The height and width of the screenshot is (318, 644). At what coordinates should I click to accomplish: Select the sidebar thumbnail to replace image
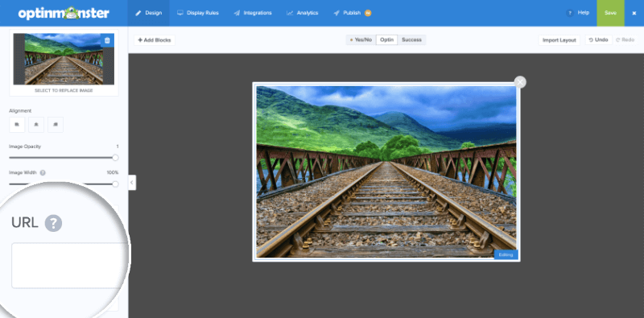tap(64, 59)
